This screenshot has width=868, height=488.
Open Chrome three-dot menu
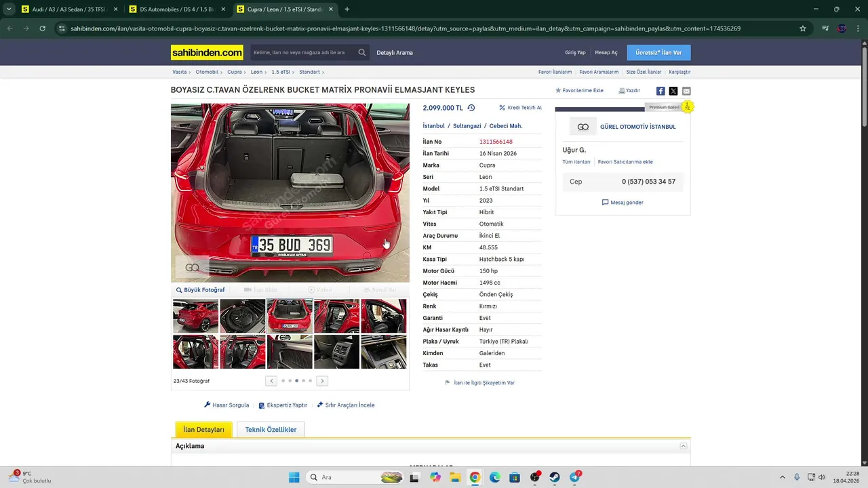click(859, 28)
